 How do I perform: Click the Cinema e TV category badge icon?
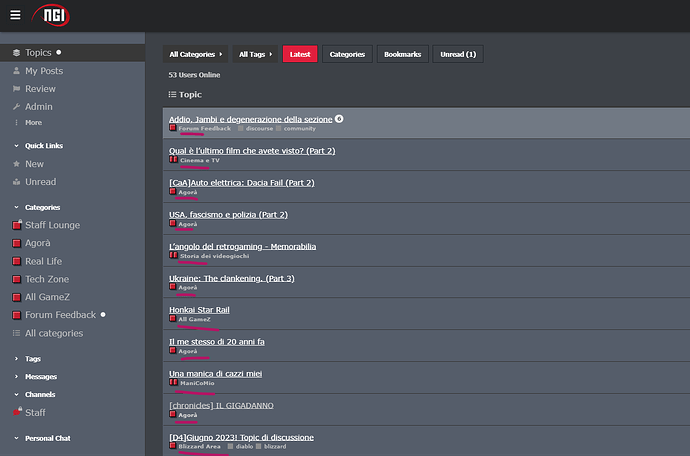tap(173, 159)
